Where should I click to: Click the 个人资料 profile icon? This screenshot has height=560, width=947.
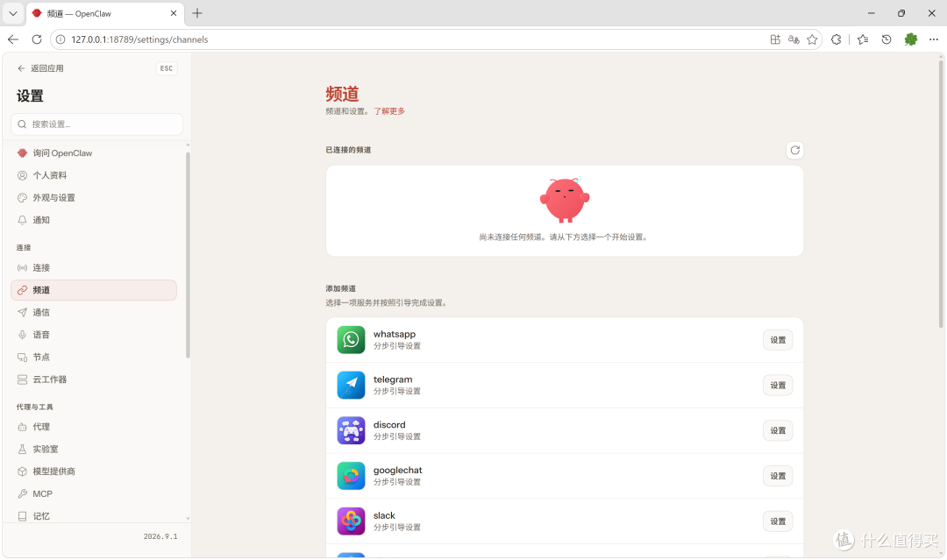pyautogui.click(x=22, y=175)
